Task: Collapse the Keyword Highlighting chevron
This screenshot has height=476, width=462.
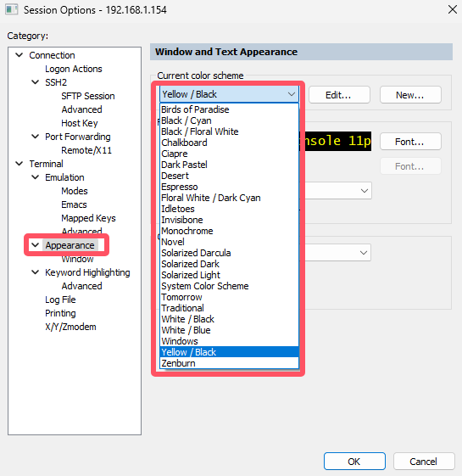Action: (36, 272)
